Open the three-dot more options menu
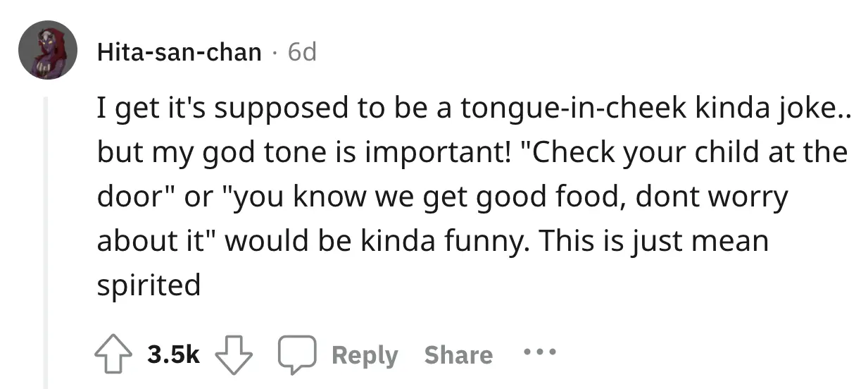This screenshot has height=389, width=868. (540, 351)
